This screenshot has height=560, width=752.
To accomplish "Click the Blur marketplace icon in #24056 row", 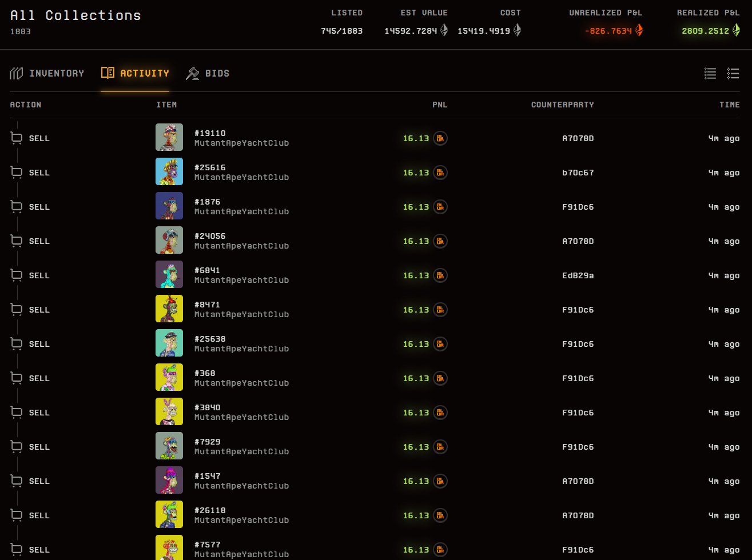I will click(440, 241).
